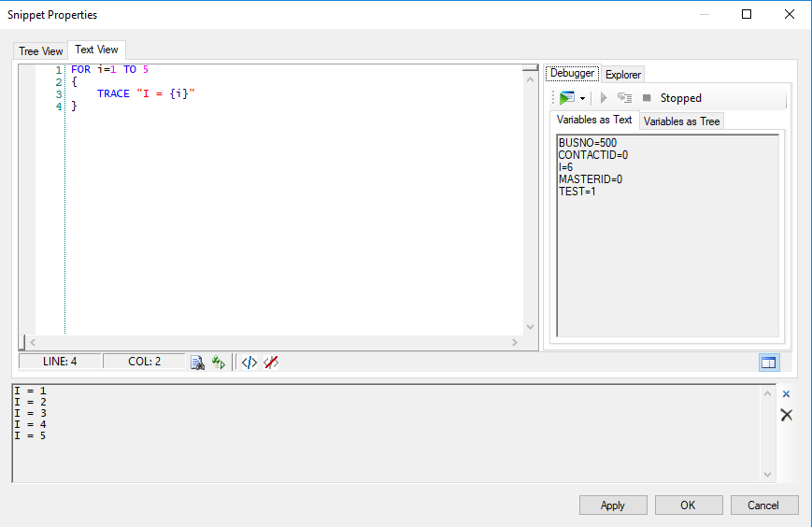812x527 pixels.
Task: Select the Variables as Text tab
Action: point(594,121)
